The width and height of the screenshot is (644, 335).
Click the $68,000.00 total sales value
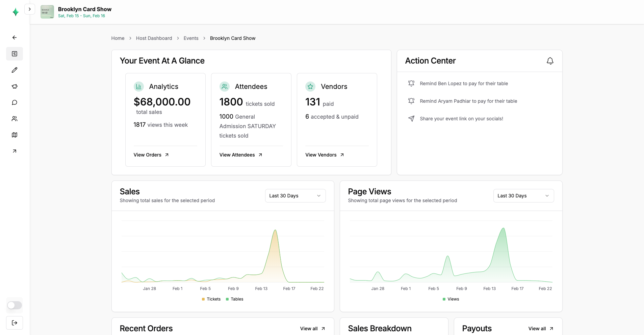click(x=162, y=102)
